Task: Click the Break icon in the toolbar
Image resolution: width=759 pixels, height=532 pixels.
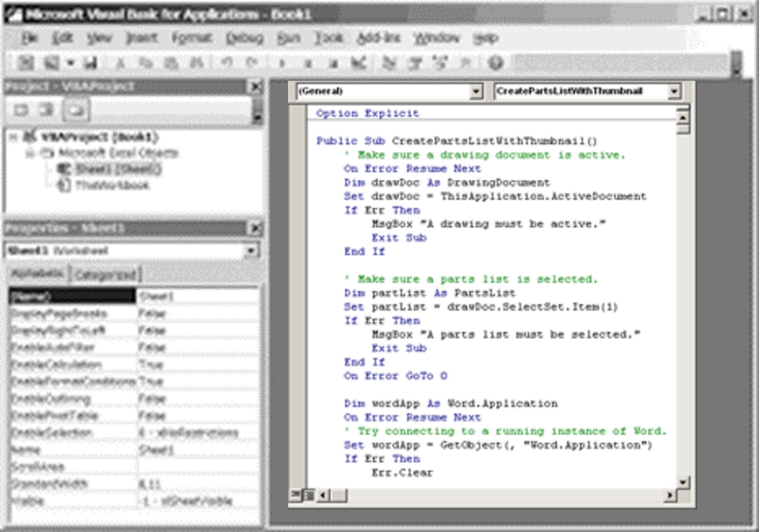Action: pyautogui.click(x=308, y=63)
